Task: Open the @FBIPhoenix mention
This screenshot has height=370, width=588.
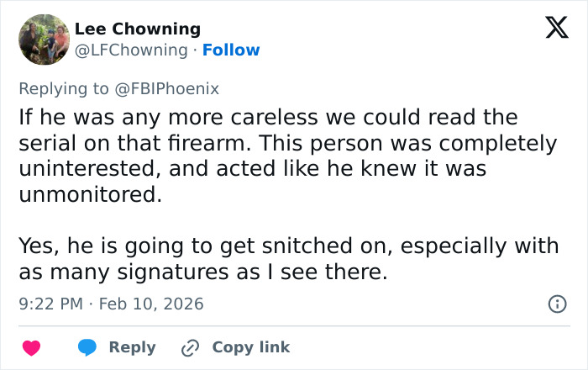Action: (166, 87)
